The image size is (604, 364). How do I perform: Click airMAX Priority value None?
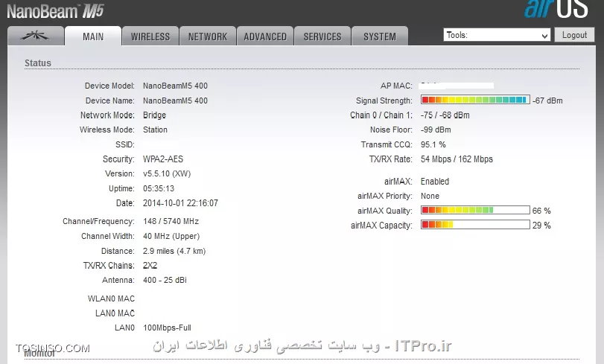pyautogui.click(x=430, y=196)
